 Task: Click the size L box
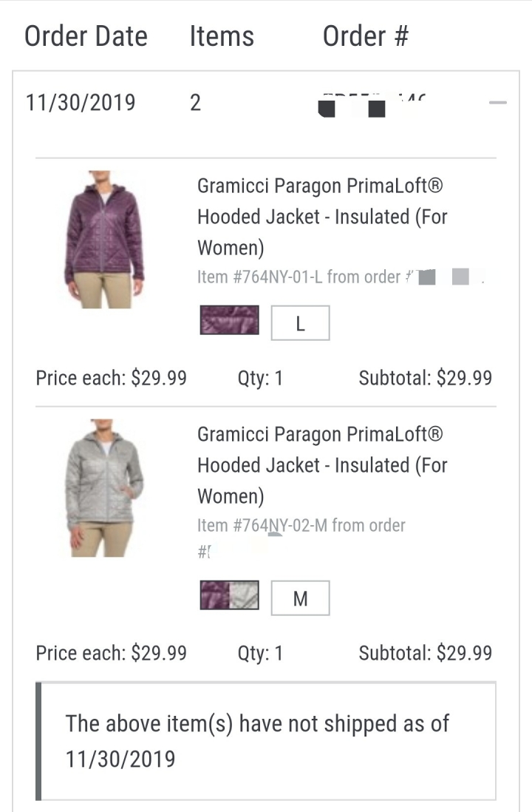(x=300, y=322)
